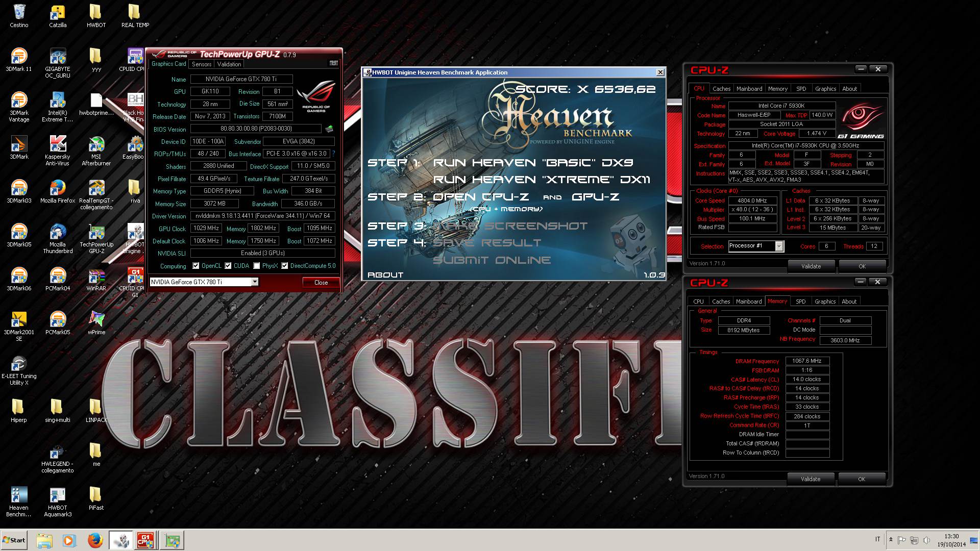The image size is (980, 551).
Task: Toggle OpenCL checkbox in GPU-Z
Action: [x=196, y=266]
